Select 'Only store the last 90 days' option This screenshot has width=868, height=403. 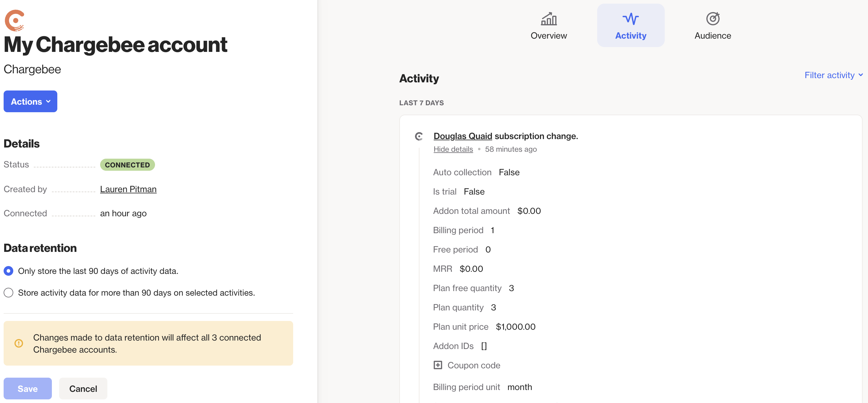coord(8,271)
